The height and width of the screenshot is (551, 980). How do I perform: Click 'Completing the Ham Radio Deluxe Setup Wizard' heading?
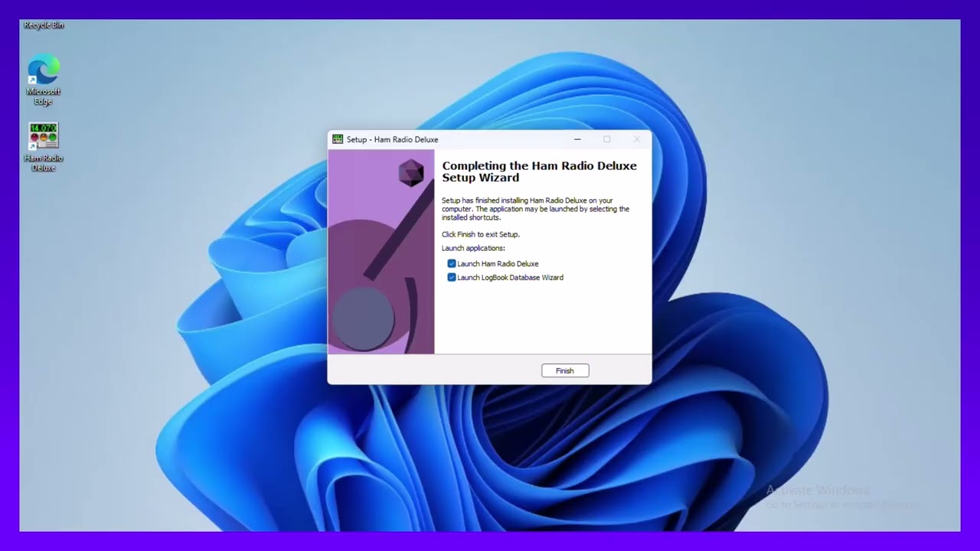[x=539, y=171]
